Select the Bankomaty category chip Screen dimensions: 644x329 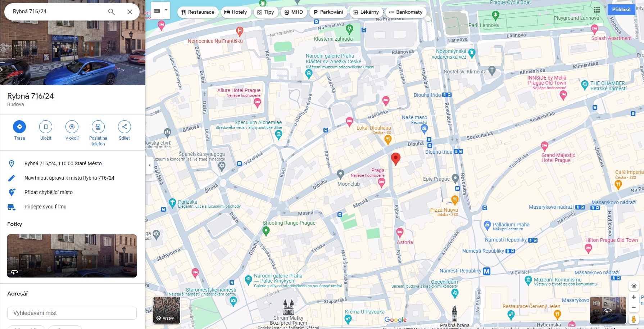click(406, 12)
